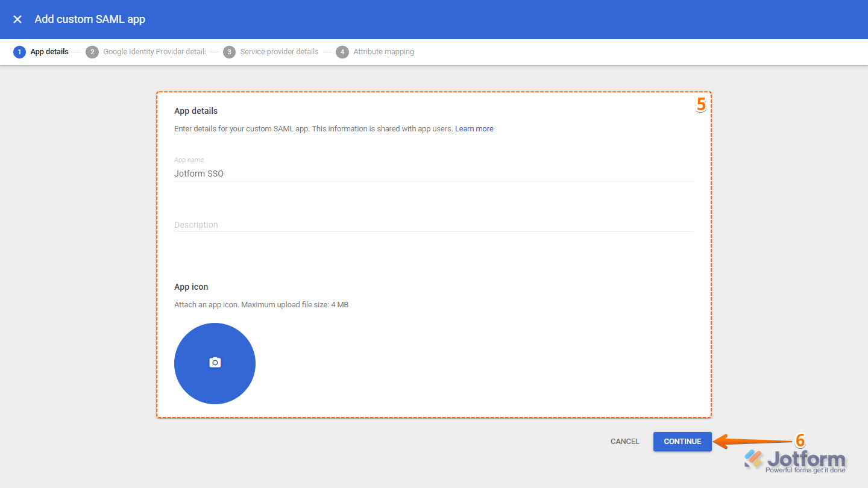The width and height of the screenshot is (868, 488).
Task: Focus the Description field
Action: point(434,225)
